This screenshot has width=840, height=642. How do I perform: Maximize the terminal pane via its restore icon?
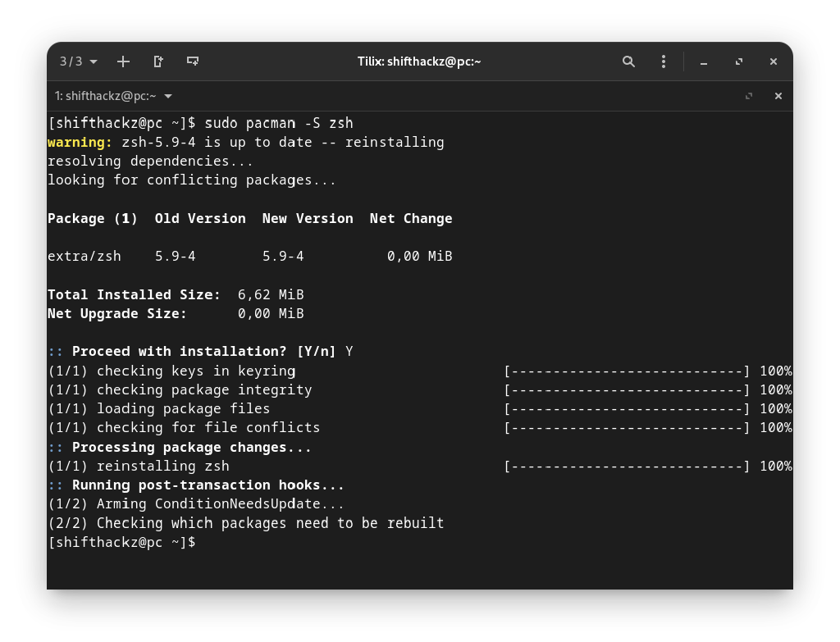click(x=749, y=96)
